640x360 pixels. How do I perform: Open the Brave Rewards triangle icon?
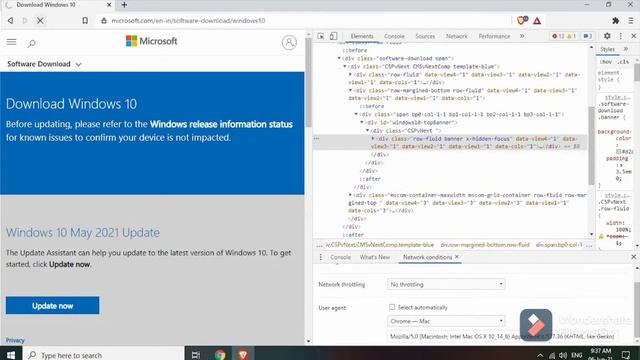point(537,20)
